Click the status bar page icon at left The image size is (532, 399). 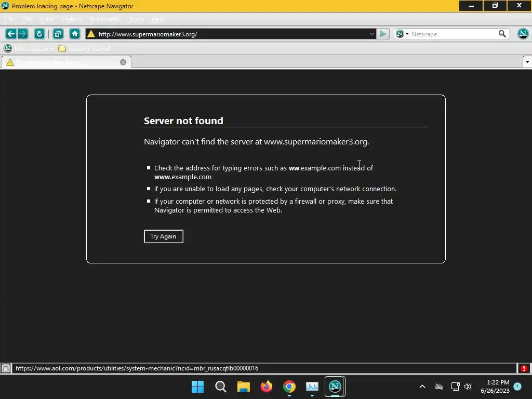[6, 368]
